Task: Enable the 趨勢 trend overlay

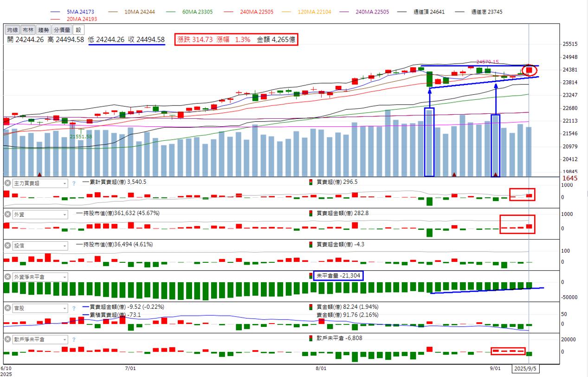Action: 44,30
